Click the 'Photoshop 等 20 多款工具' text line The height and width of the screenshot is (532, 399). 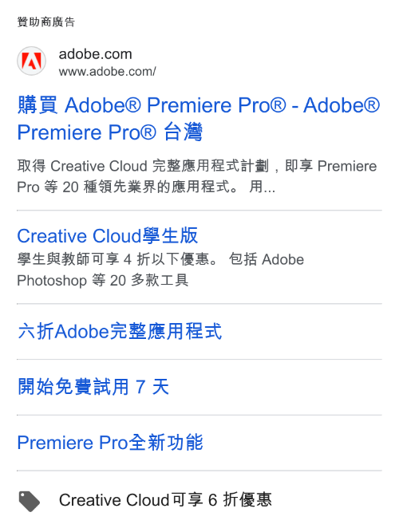103,281
